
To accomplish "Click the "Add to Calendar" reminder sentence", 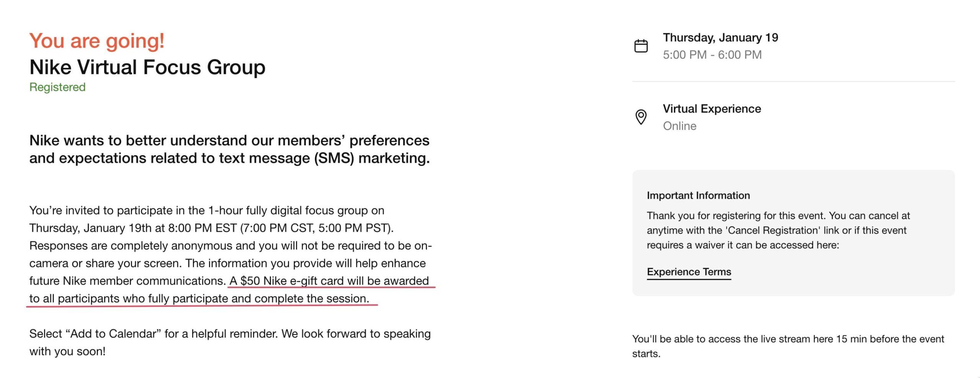I will click(x=230, y=334).
